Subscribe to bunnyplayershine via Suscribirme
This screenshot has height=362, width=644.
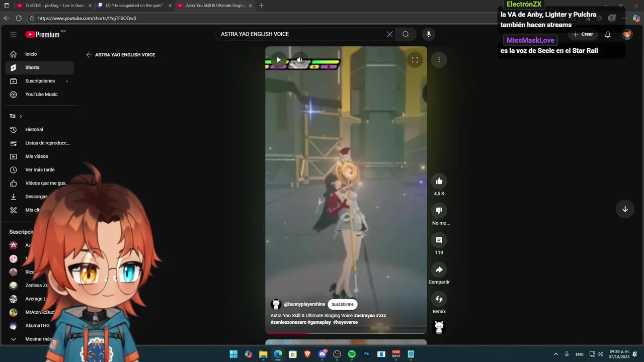coord(343,304)
